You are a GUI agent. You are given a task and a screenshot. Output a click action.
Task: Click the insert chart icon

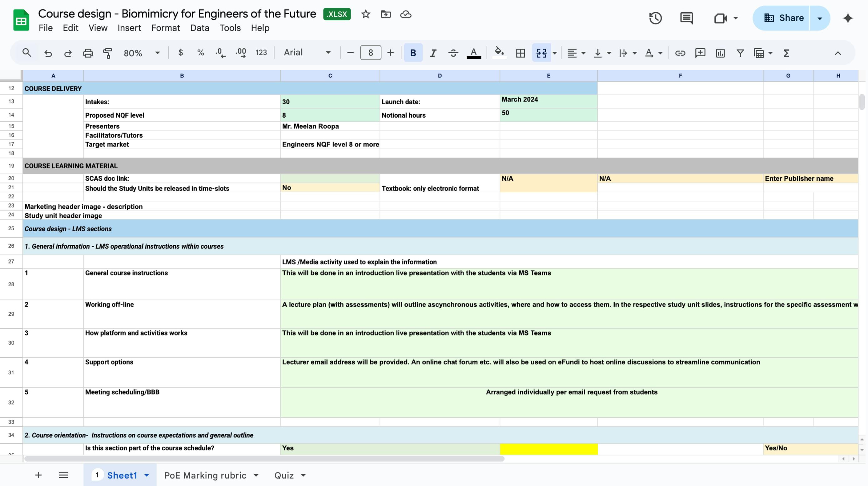point(720,53)
